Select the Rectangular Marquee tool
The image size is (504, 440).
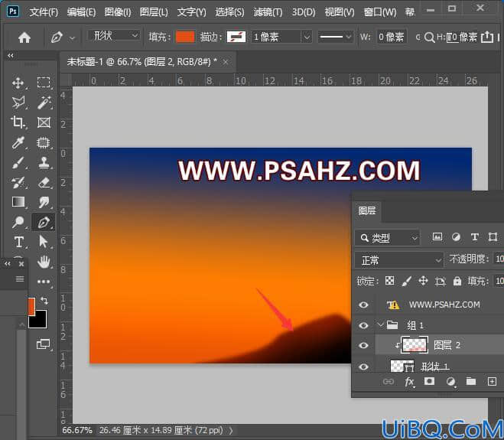[x=44, y=83]
